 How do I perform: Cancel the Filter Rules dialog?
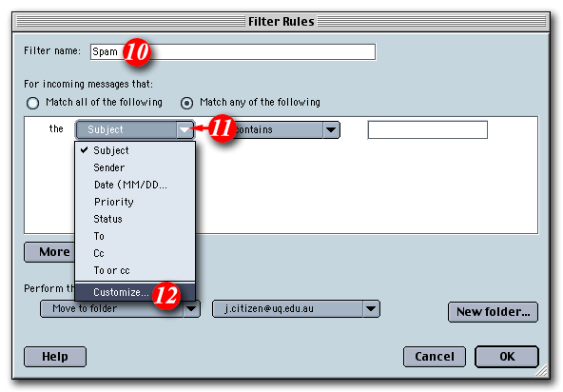(435, 357)
